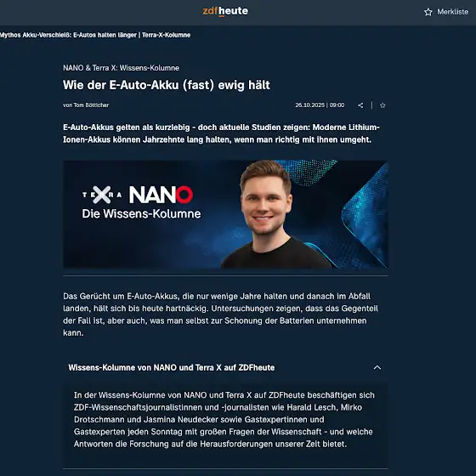The image size is (476, 476).
Task: Click the Wissens-Kolumne von NANO und Terra X heading
Action: (171, 367)
